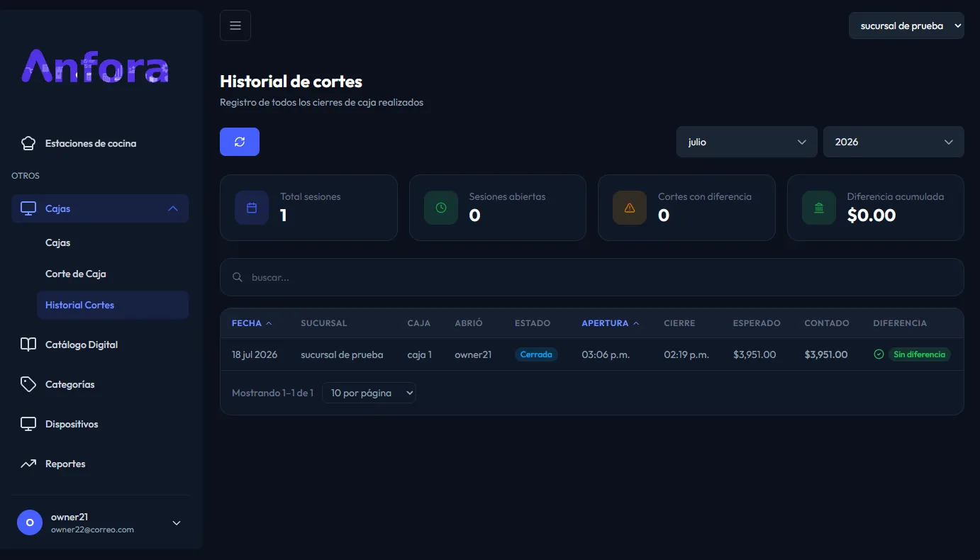Open the 10 por página selector
Viewport: 980px width, 560px height.
coord(369,393)
